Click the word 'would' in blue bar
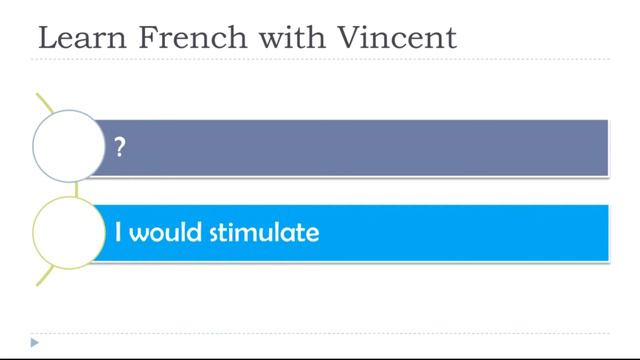640x360 pixels. tap(166, 232)
